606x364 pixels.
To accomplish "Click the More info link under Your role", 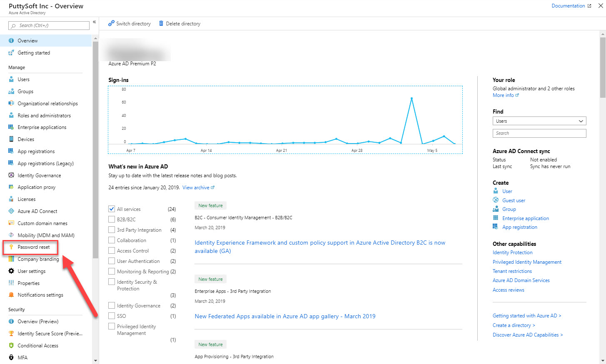I will (506, 95).
